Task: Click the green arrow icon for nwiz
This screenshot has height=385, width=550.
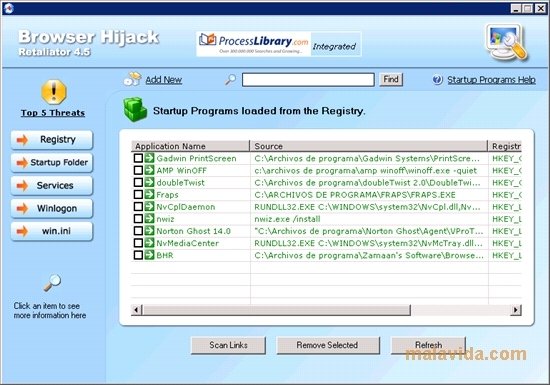Action: pos(149,219)
